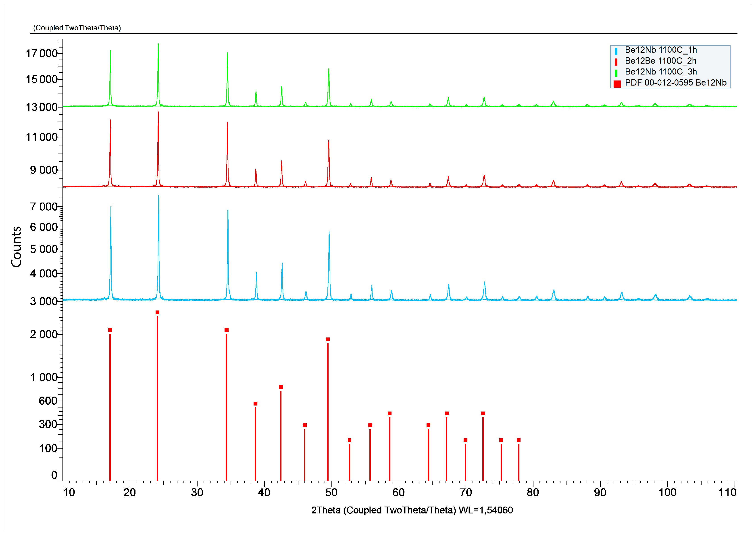Click the blue curve peak near 49 degrees
756x538 pixels.
(x=329, y=233)
